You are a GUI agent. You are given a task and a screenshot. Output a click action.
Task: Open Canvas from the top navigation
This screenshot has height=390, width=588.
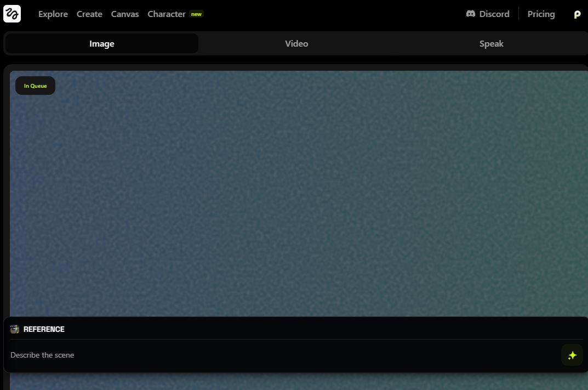click(x=125, y=14)
